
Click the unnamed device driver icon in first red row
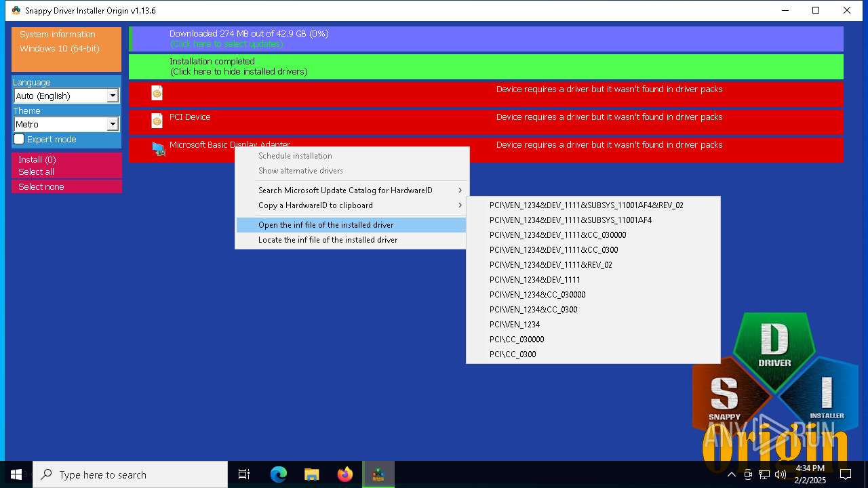point(157,93)
